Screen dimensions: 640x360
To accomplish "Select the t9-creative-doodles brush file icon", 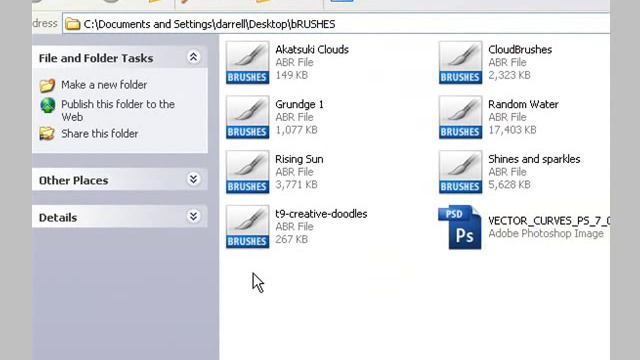I will tap(247, 227).
